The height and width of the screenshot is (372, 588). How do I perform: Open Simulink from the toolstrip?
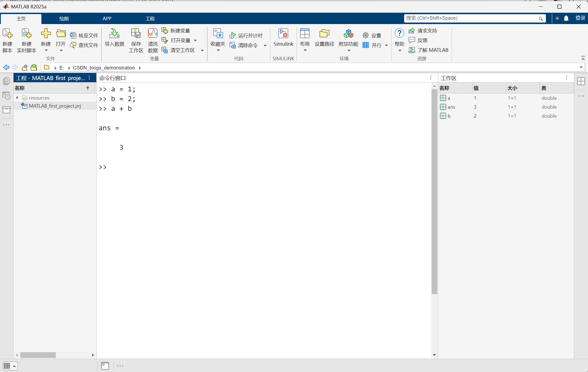(283, 34)
